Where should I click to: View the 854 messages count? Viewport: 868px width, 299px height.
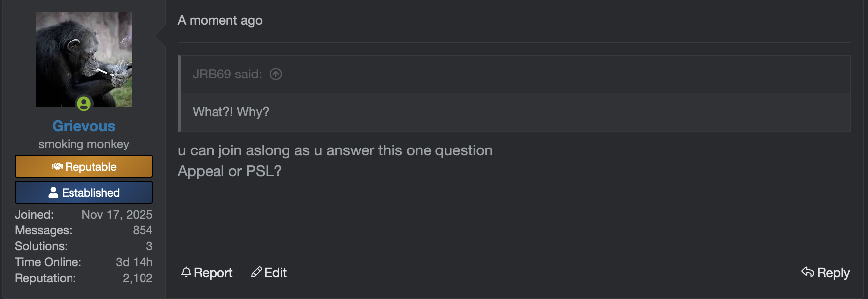pos(143,230)
